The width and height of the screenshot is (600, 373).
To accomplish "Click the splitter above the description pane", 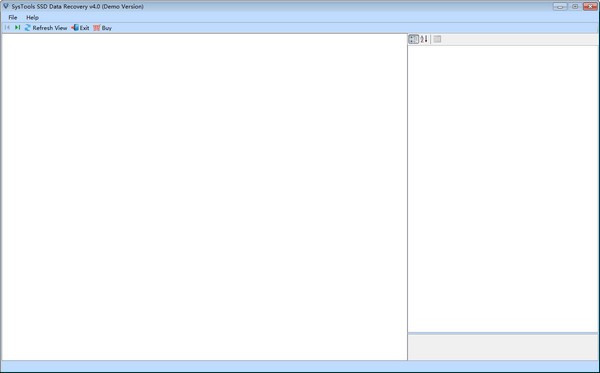I will pos(503,334).
